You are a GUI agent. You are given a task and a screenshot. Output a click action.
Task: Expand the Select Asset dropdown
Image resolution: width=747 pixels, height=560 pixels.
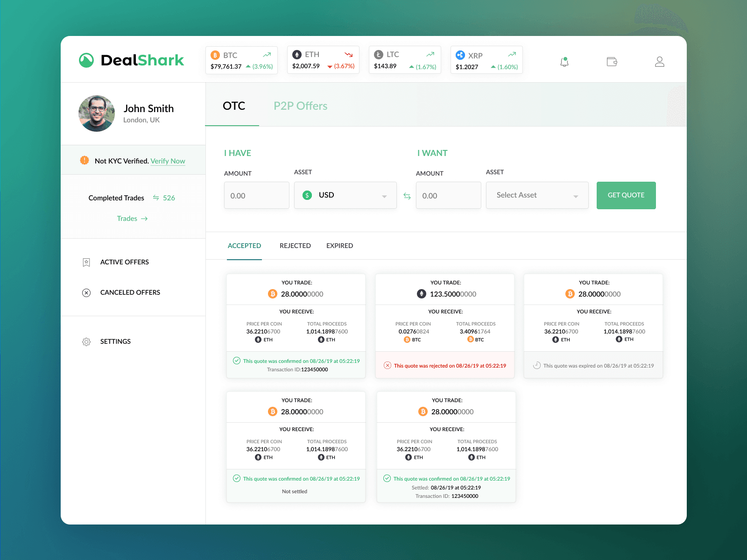[x=537, y=195]
